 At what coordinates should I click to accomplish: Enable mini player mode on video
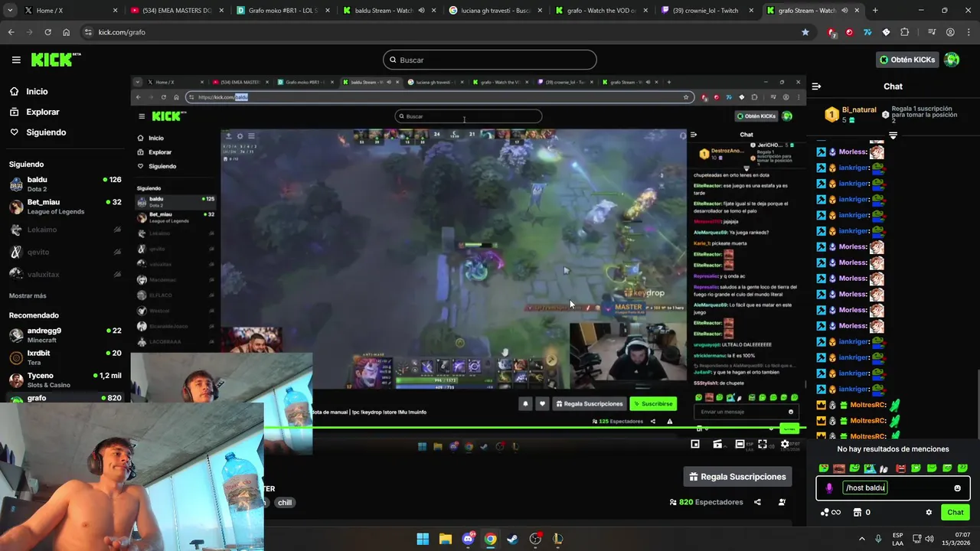pos(695,444)
